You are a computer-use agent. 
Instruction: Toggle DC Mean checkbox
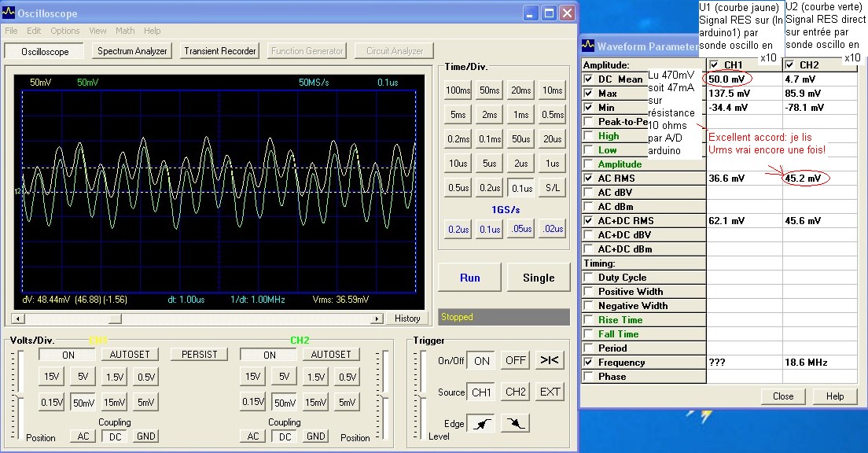(588, 79)
